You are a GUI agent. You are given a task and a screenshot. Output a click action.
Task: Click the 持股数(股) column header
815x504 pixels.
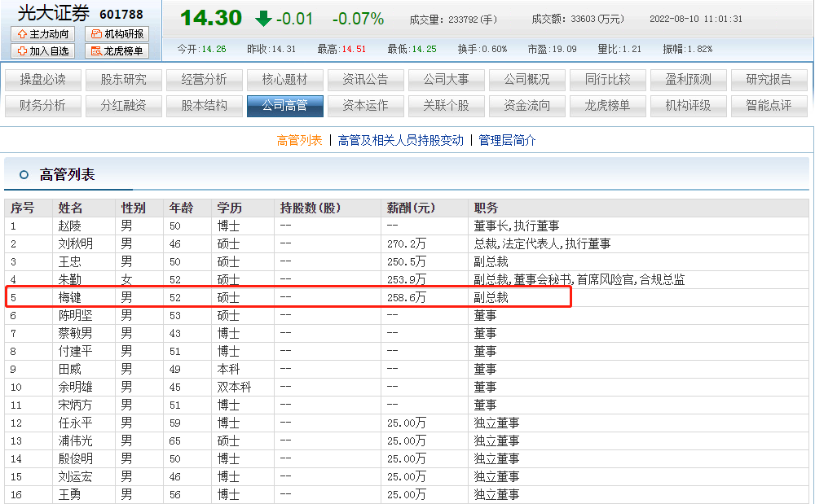pos(311,208)
